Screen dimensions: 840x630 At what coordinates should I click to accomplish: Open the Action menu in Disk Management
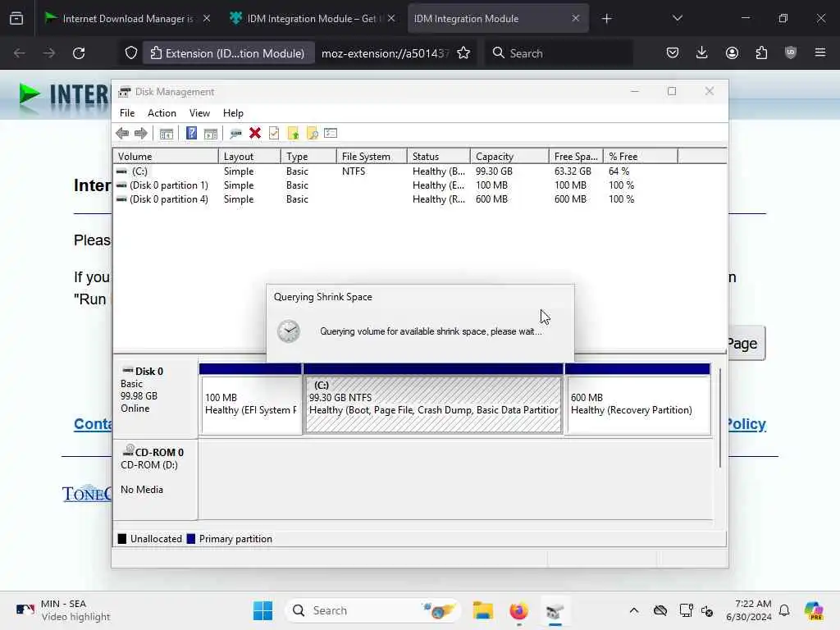pyautogui.click(x=162, y=113)
